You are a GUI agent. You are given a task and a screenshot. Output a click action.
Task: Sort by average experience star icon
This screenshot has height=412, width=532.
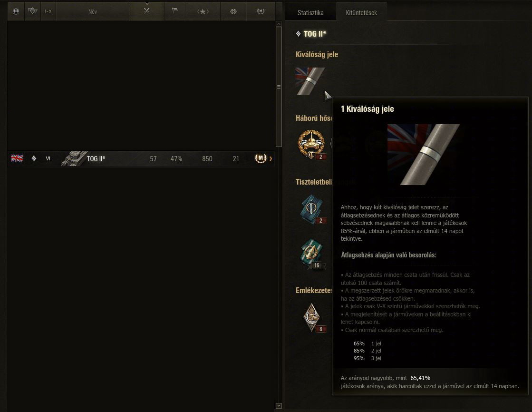pos(203,11)
